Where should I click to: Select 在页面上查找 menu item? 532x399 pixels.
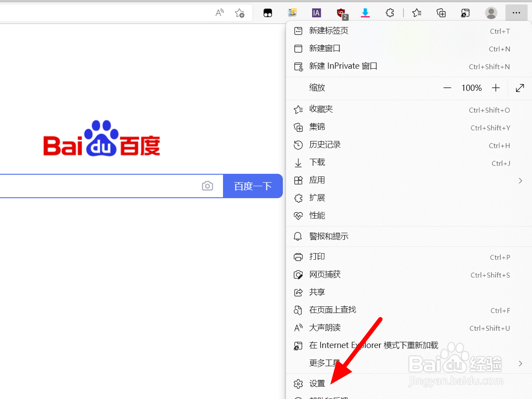click(x=409, y=310)
